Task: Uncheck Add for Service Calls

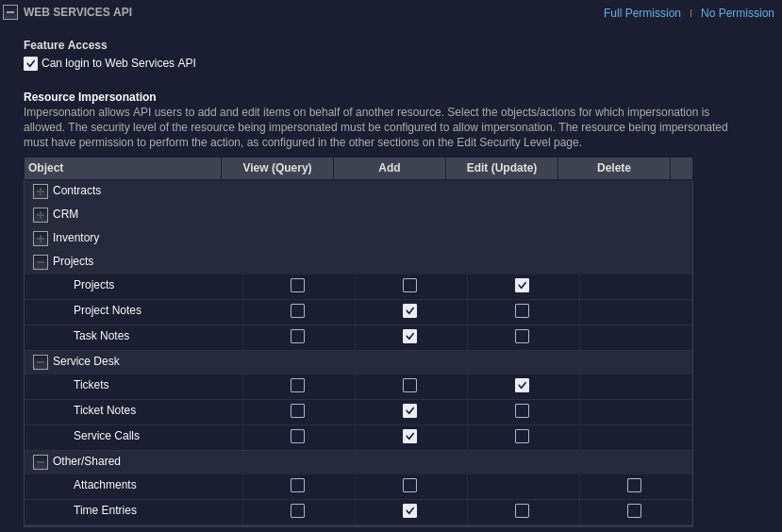Action: (x=409, y=437)
